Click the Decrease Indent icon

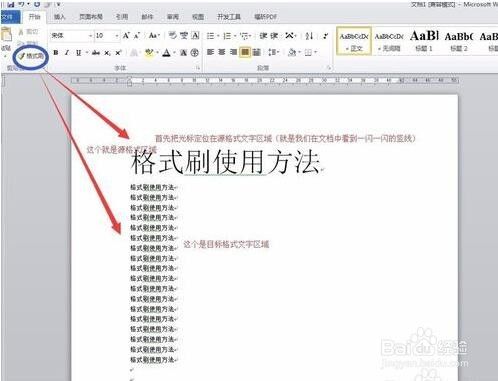(263, 35)
